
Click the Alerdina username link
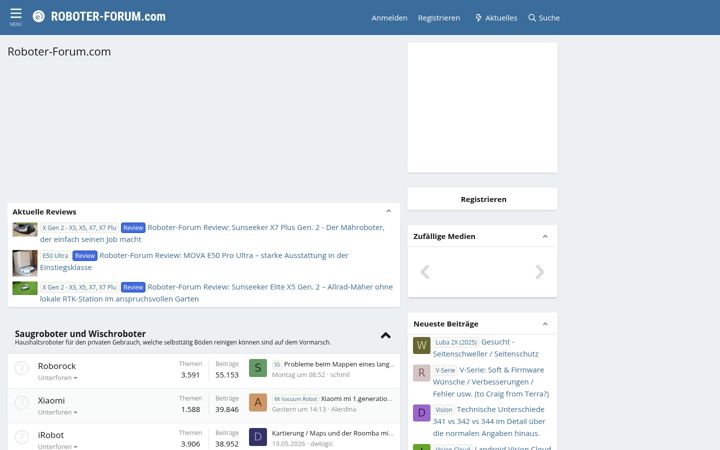coord(343,409)
